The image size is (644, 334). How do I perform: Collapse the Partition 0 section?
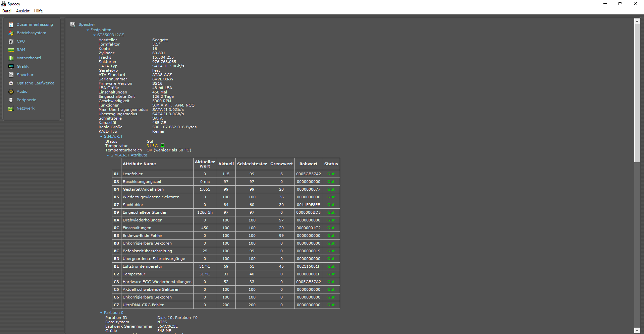point(101,313)
